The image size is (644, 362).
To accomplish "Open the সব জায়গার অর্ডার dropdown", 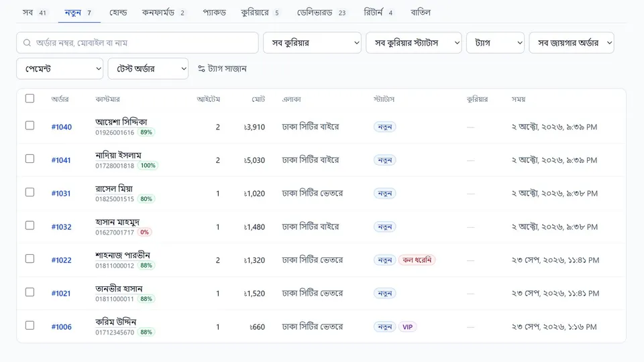I will (x=572, y=43).
